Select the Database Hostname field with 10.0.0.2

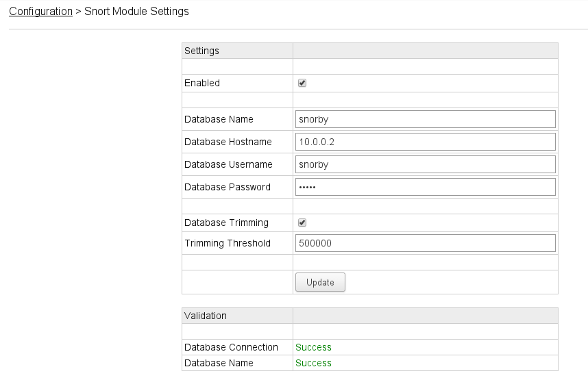[x=426, y=142]
